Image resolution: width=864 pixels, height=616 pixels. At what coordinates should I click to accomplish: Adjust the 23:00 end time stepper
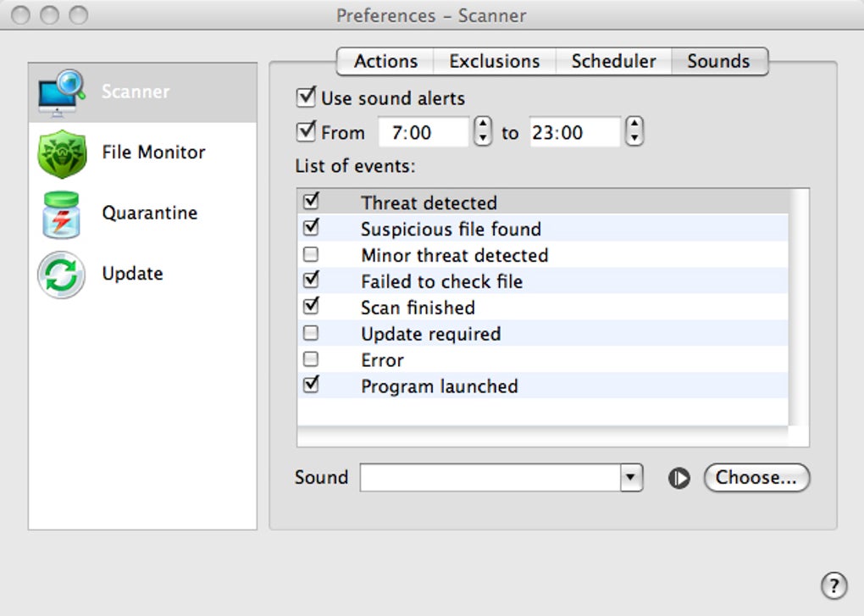click(634, 132)
